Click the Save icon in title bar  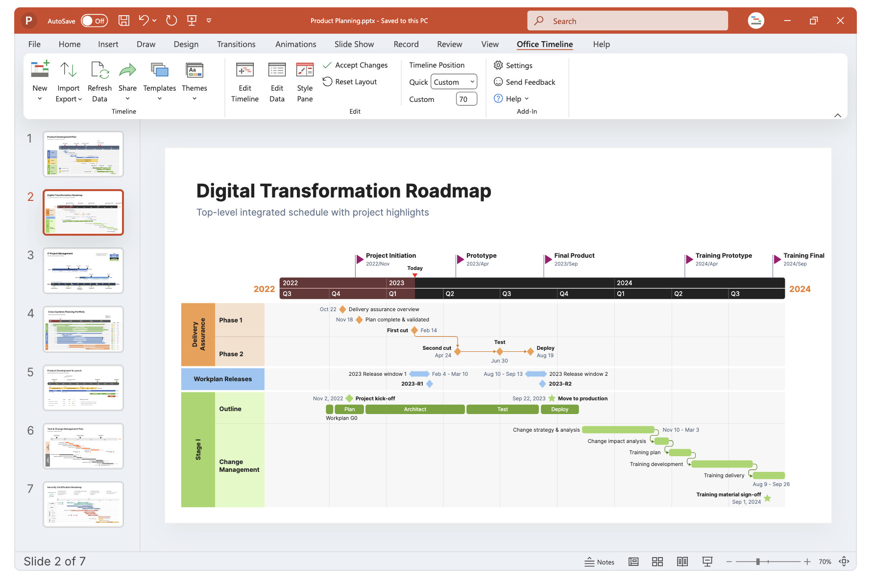(124, 21)
